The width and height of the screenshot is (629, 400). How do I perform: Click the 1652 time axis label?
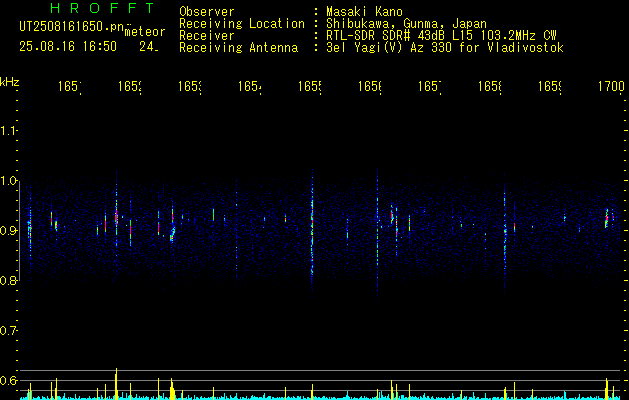pyautogui.click(x=130, y=86)
